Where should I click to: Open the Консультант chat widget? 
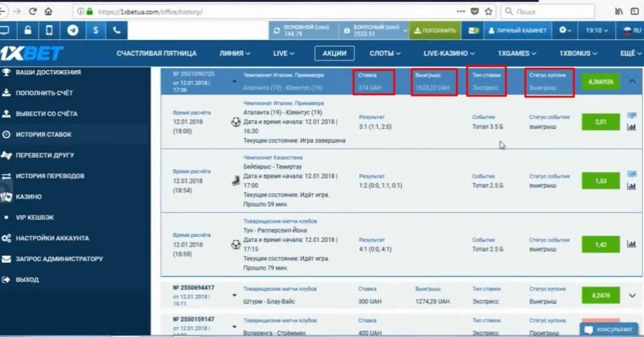[609, 329]
